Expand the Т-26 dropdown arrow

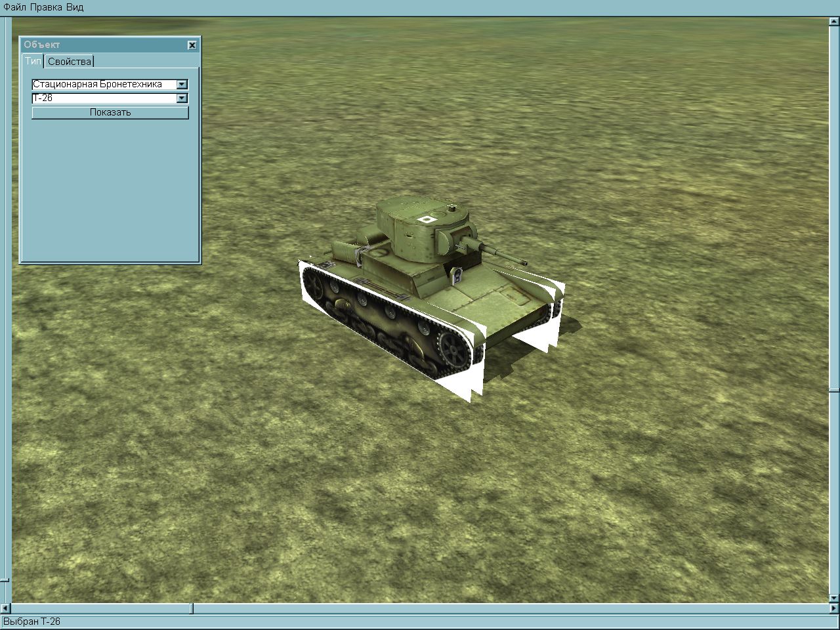point(182,98)
